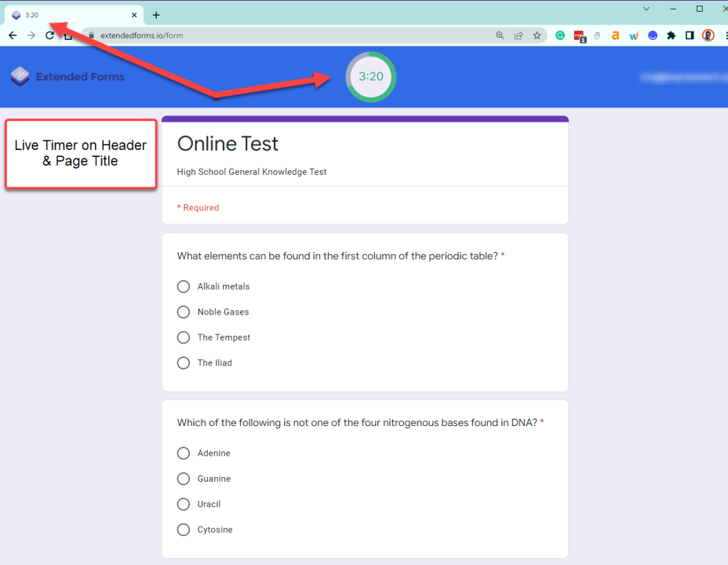The image size is (728, 565).
Task: Open the browser Extensions puzzle icon
Action: click(671, 35)
